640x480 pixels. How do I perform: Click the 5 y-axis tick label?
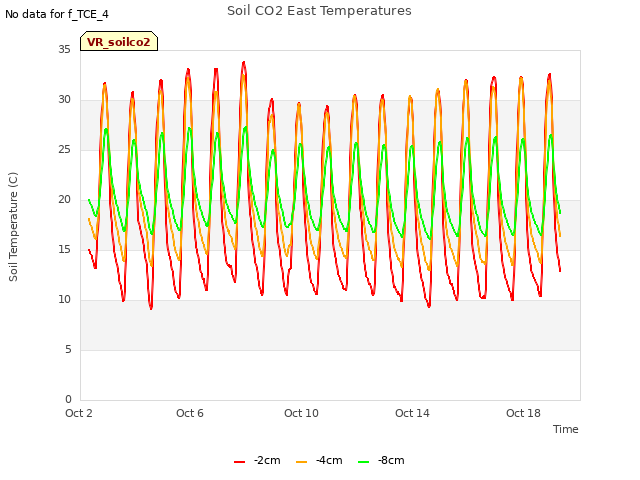[x=68, y=349]
